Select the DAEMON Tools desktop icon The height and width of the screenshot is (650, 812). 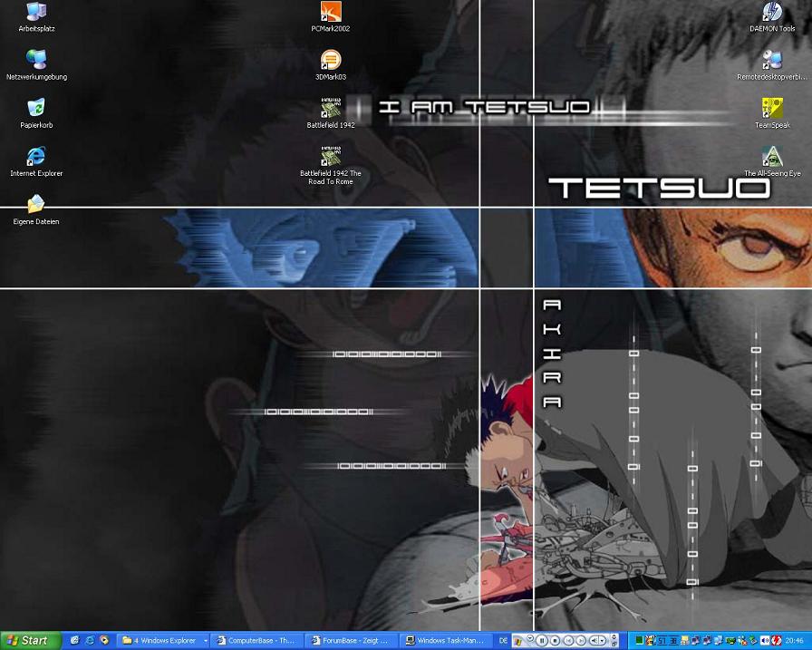click(x=772, y=17)
